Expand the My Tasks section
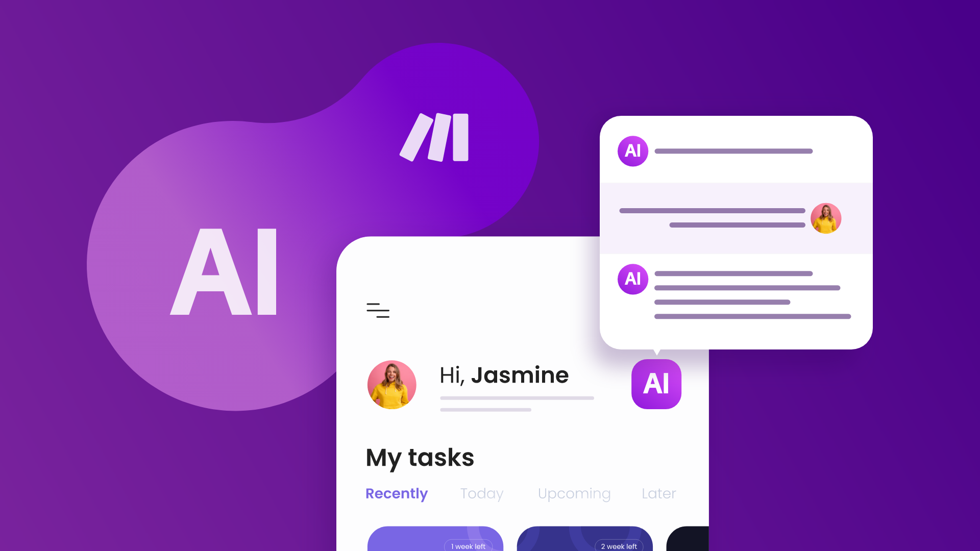This screenshot has width=980, height=551. [x=421, y=458]
